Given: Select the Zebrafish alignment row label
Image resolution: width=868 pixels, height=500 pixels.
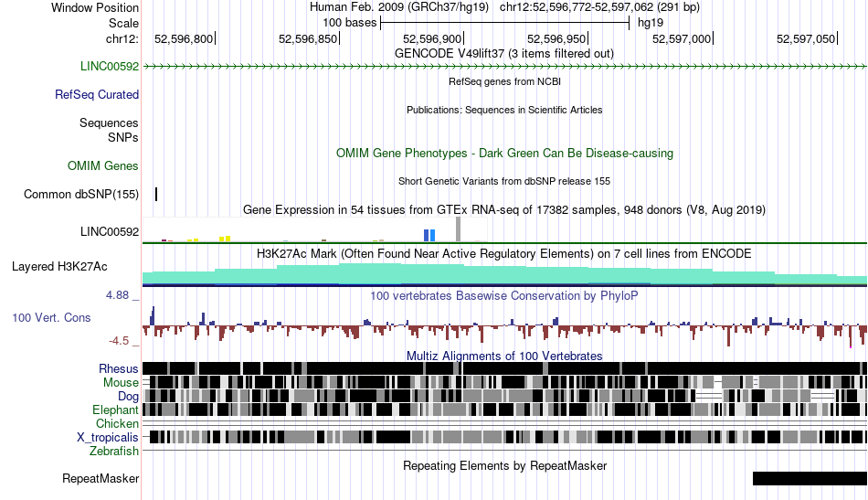Looking at the screenshot, I should click(x=114, y=451).
